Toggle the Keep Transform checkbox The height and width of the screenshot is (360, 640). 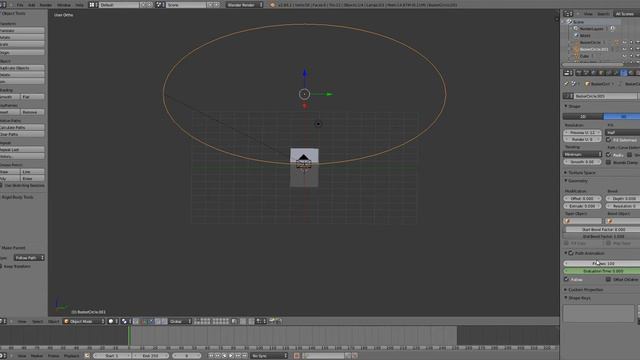pyautogui.click(x=1, y=266)
